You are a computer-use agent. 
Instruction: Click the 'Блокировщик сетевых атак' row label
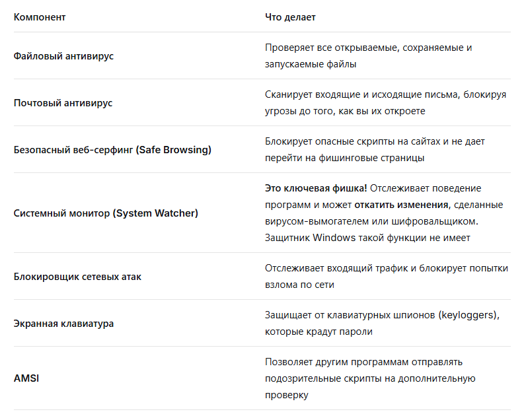77,277
